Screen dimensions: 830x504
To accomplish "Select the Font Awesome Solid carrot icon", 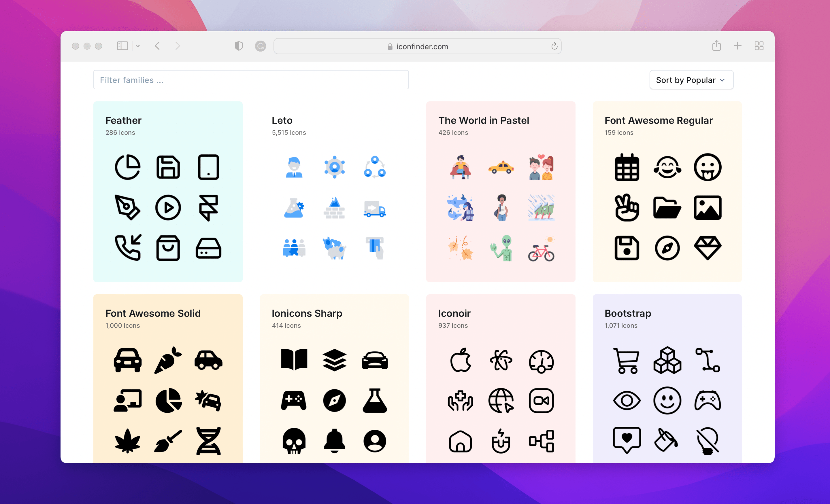I will pyautogui.click(x=168, y=360).
